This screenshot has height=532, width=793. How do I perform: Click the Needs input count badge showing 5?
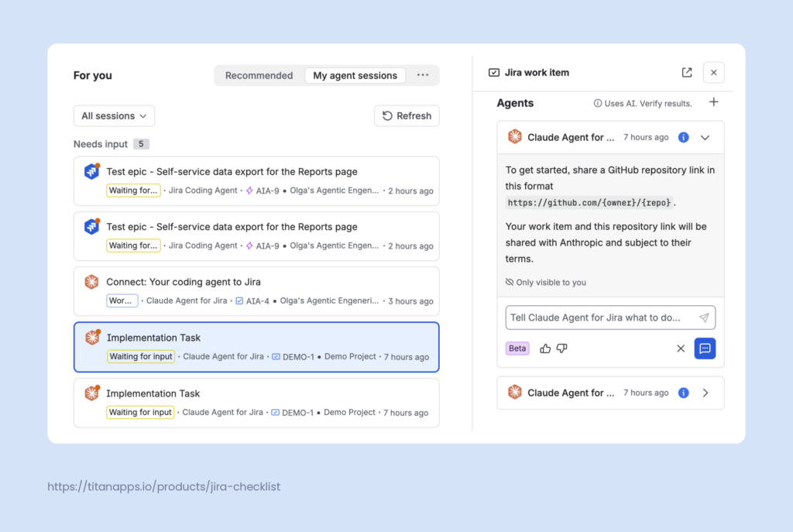pos(141,144)
